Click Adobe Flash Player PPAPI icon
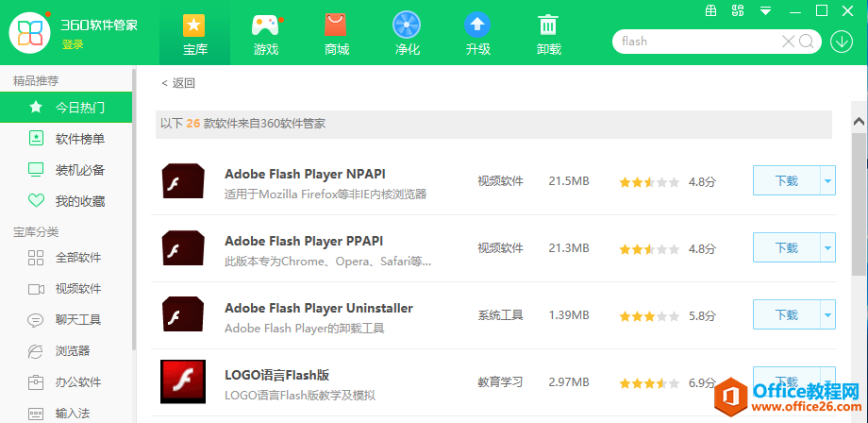This screenshot has width=868, height=423. (183, 247)
